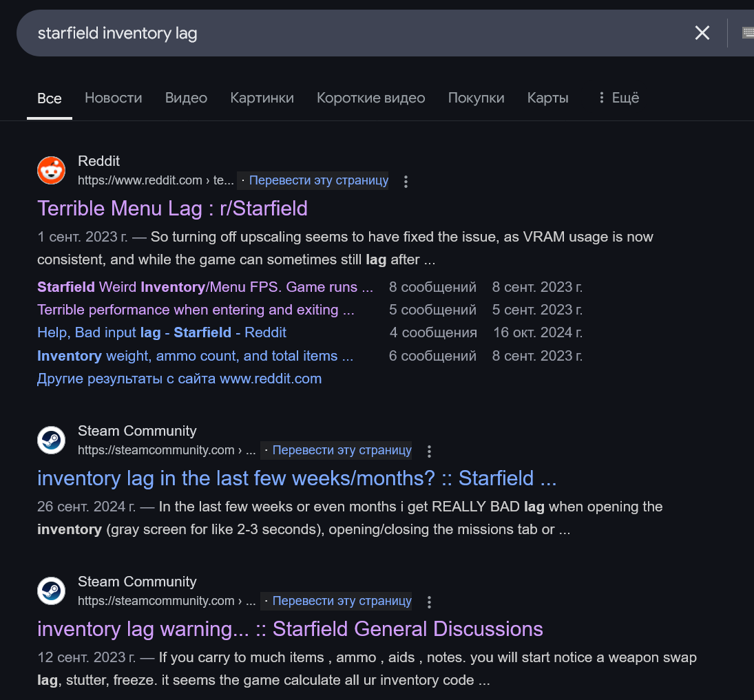Expand the 'Ещё' more options menu

(x=619, y=98)
